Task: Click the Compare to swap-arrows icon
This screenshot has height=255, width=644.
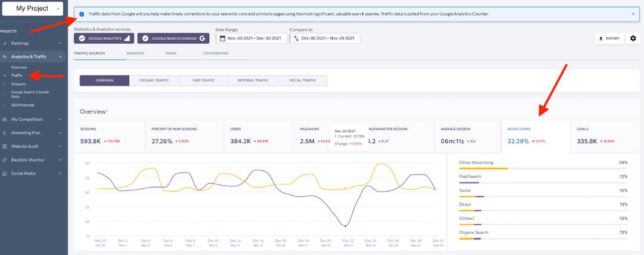Action: (296, 38)
